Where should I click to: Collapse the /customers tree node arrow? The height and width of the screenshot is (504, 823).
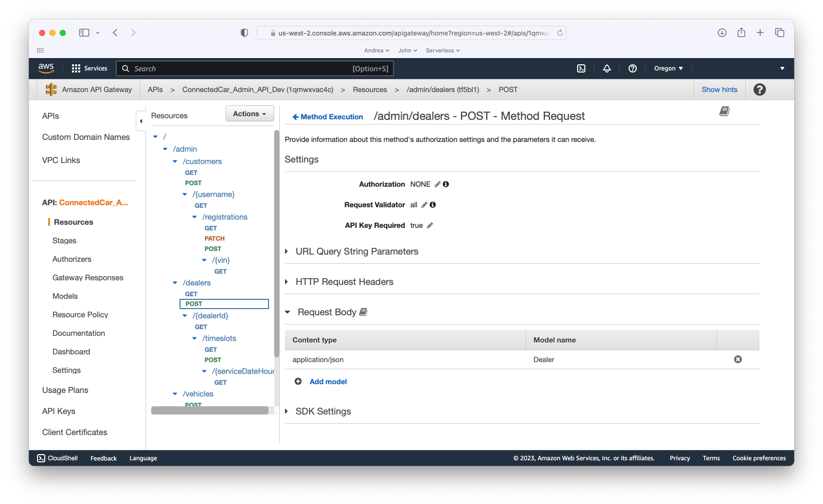(x=175, y=161)
